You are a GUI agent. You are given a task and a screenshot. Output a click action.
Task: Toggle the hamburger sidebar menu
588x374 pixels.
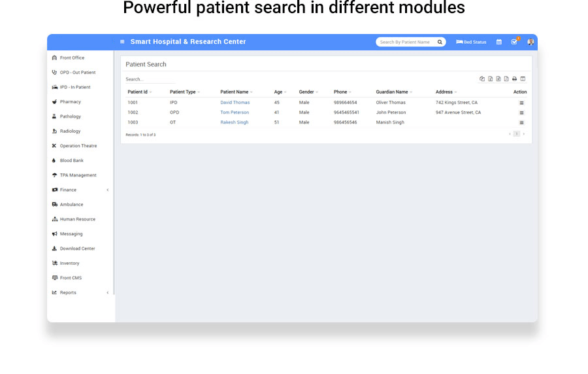pyautogui.click(x=122, y=42)
